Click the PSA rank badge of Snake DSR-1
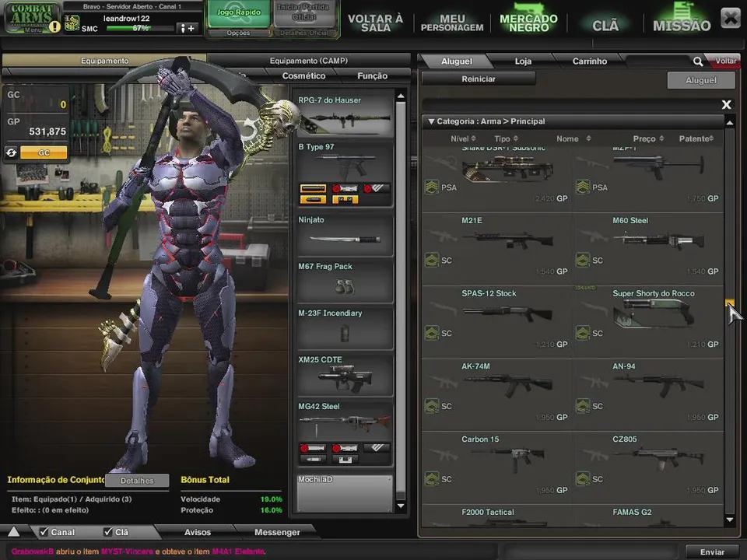The height and width of the screenshot is (560, 747). (x=432, y=187)
